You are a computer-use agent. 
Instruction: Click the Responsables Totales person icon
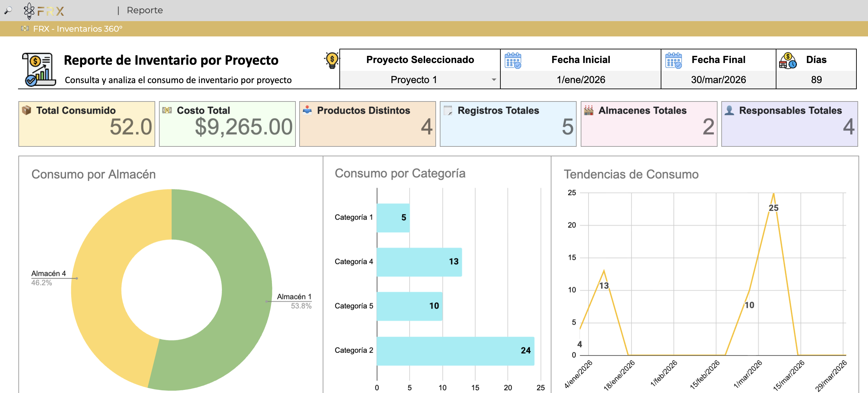pyautogui.click(x=729, y=110)
